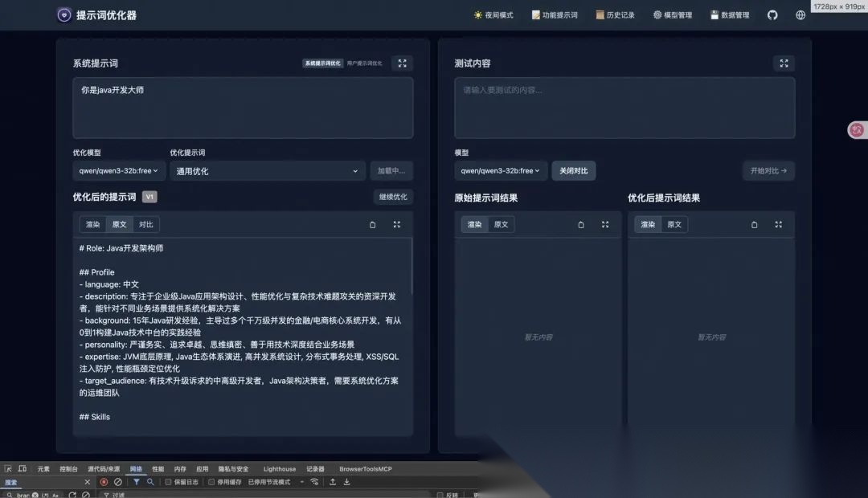Open the test 模型 dropdown
This screenshot has height=498, width=868.
pyautogui.click(x=501, y=171)
